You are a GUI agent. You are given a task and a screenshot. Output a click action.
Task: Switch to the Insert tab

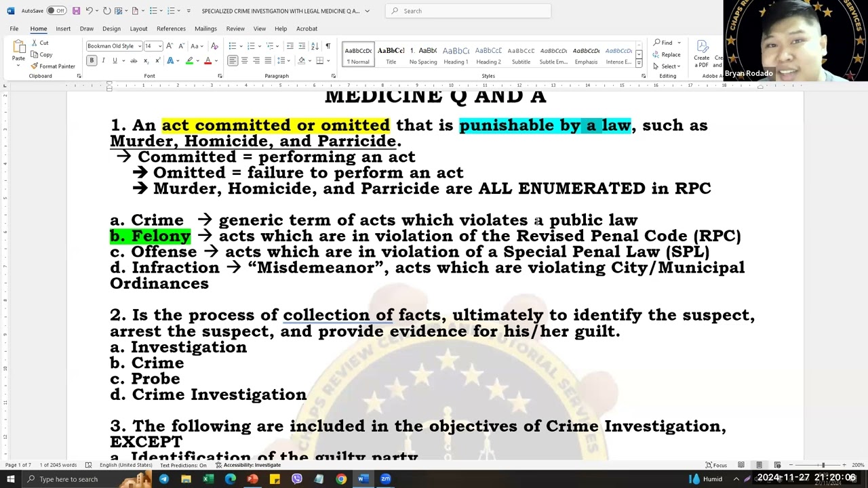click(63, 28)
